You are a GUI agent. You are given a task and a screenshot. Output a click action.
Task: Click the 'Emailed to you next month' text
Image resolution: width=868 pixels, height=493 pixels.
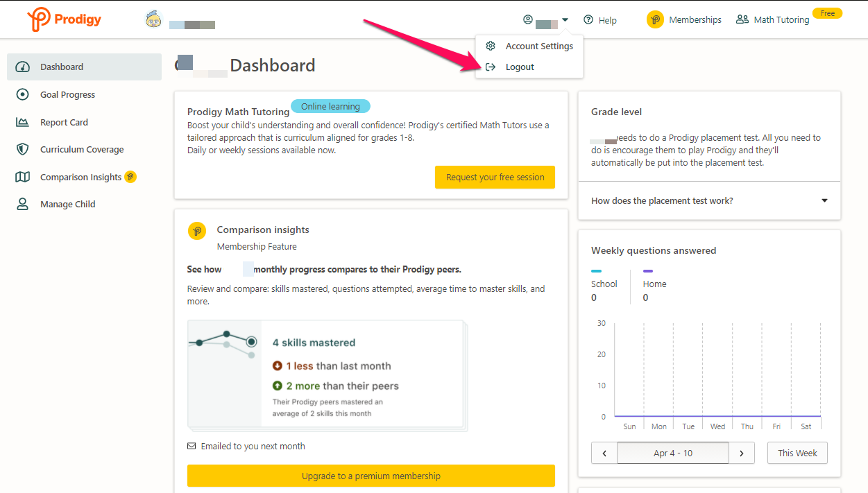point(253,446)
